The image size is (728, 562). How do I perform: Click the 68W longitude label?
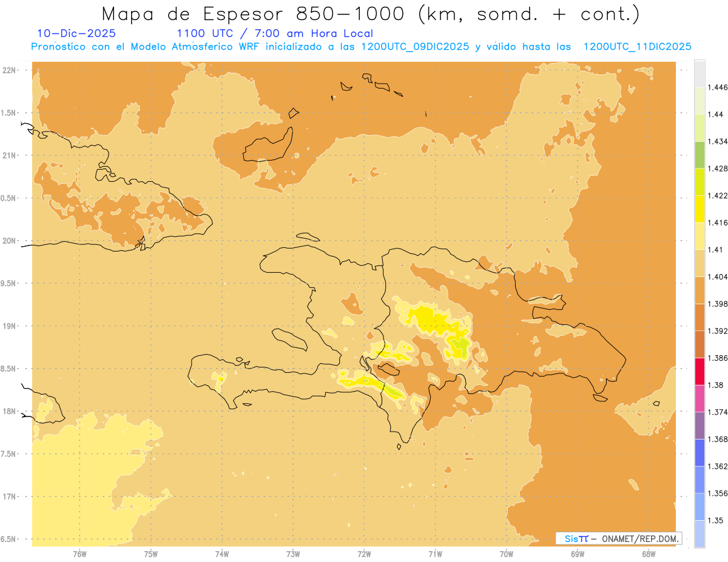[x=649, y=554]
